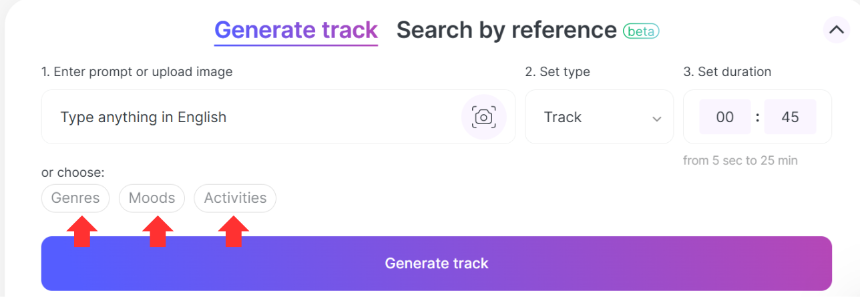868x297 pixels.
Task: Collapse the generator panel with the top chevron
Action: coord(836,30)
